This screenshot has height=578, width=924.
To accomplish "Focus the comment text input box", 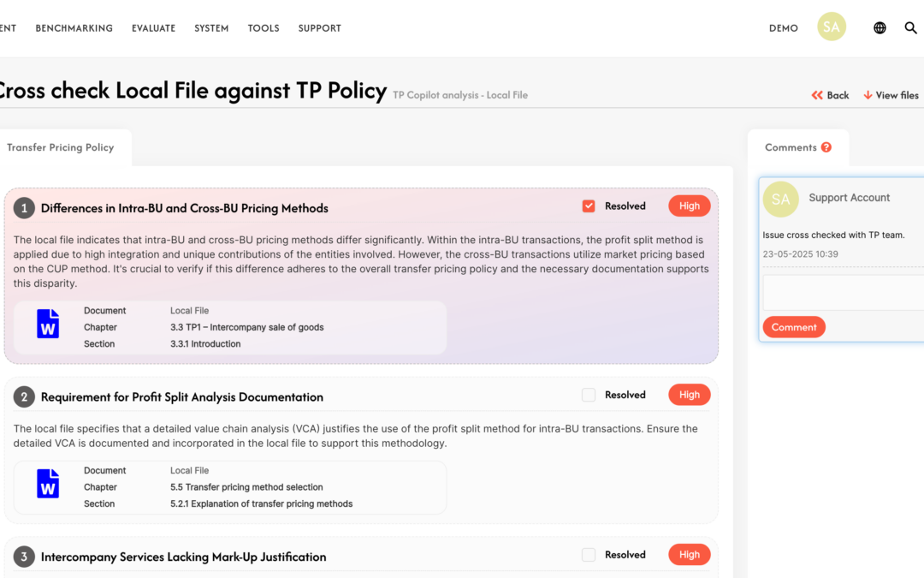I will coord(844,293).
